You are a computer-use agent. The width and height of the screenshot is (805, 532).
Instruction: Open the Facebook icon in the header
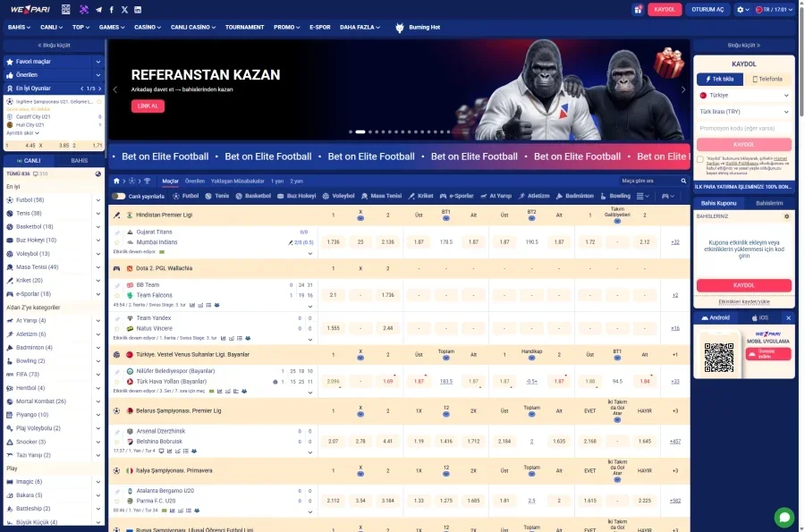pos(112,10)
